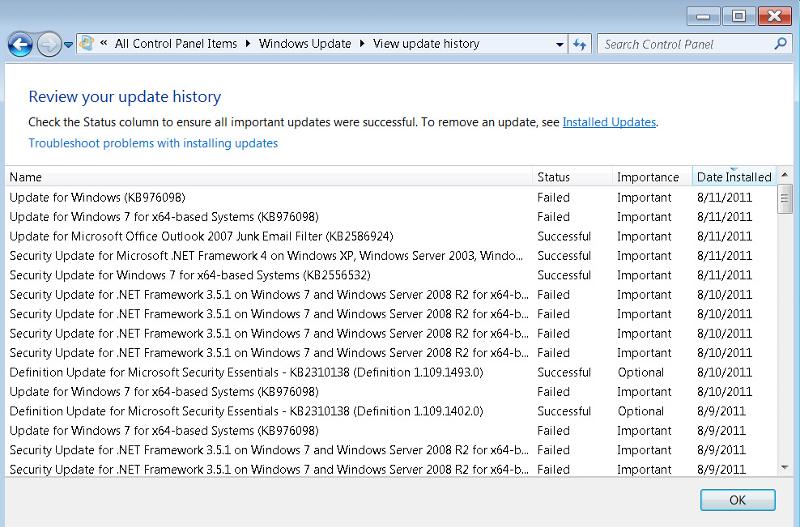Sort by the Date Installed column header
The width and height of the screenshot is (800, 527).
734,177
